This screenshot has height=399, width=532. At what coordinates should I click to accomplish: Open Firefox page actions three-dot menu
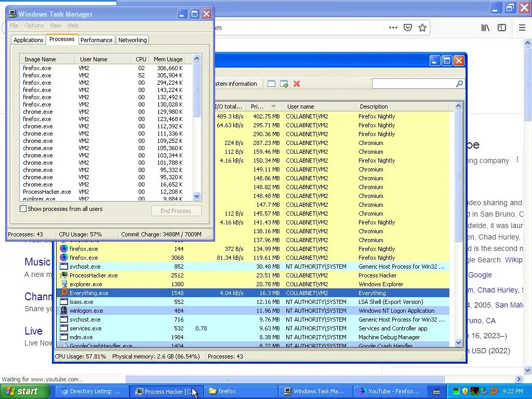[393, 28]
